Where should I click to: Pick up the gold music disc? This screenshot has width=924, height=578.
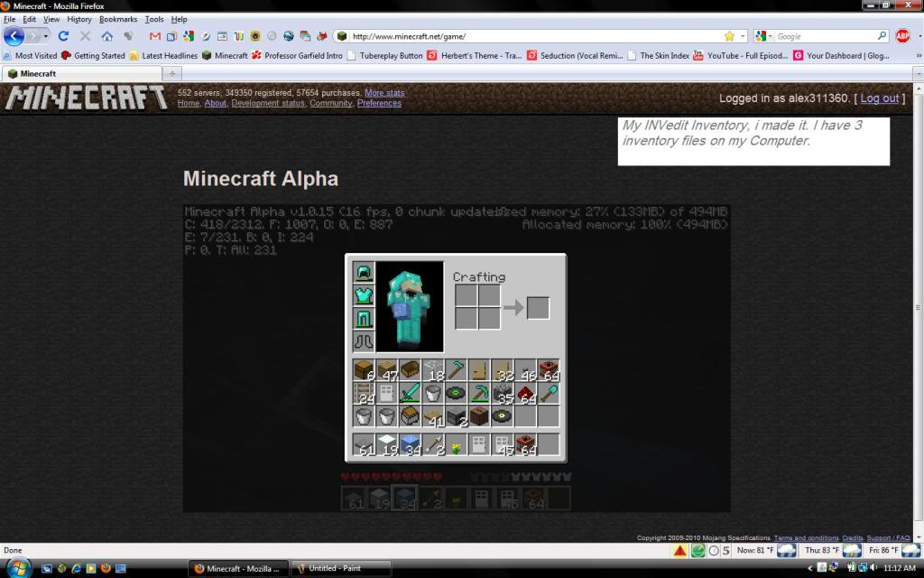(x=502, y=416)
